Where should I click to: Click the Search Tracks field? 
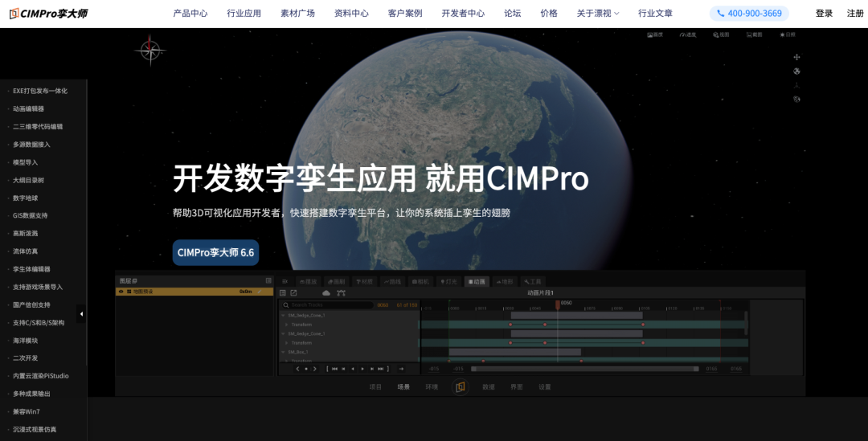click(327, 305)
